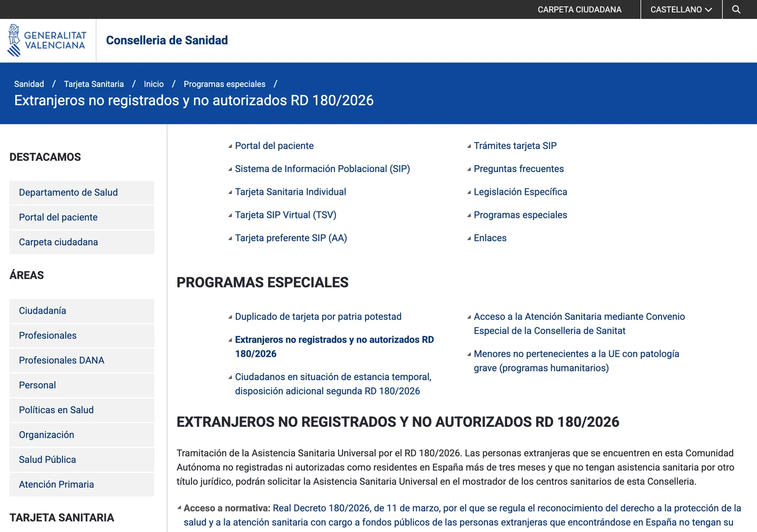This screenshot has height=532, width=757.
Task: Open Conselleria de Sanidad title link
Action: (x=167, y=40)
